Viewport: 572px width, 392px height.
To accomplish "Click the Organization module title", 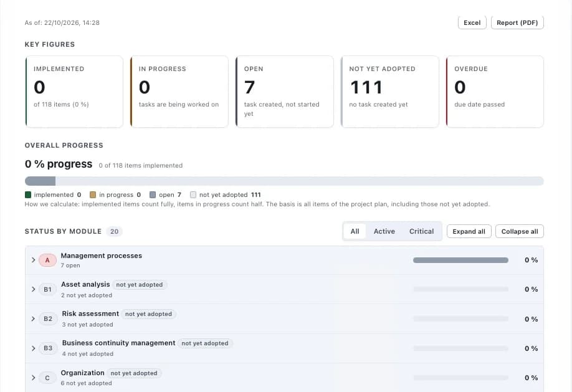I will pos(82,373).
